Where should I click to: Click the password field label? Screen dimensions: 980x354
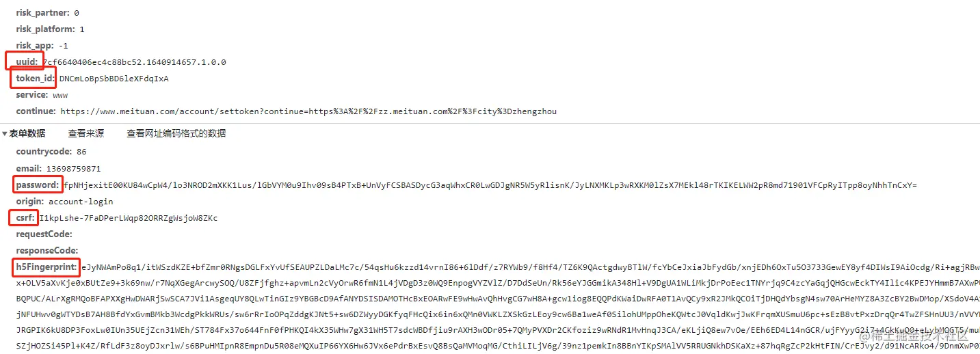click(x=38, y=185)
